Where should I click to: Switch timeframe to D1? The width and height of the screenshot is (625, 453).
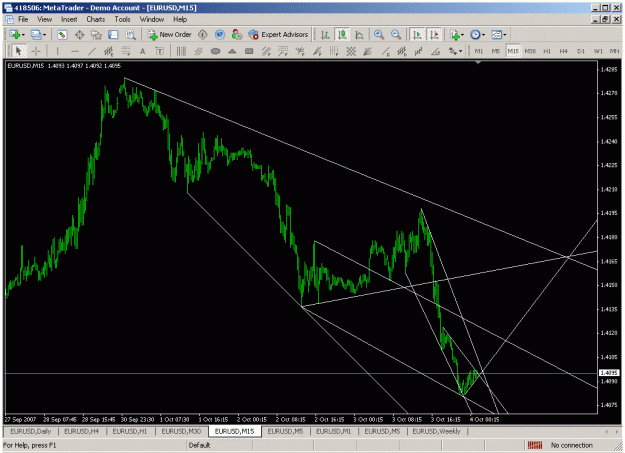[x=581, y=51]
